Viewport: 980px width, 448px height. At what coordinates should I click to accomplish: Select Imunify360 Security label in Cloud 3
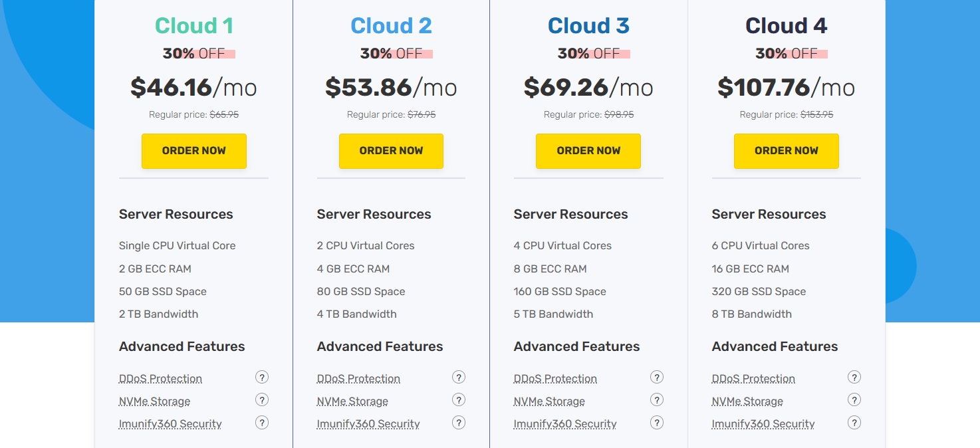pos(565,424)
